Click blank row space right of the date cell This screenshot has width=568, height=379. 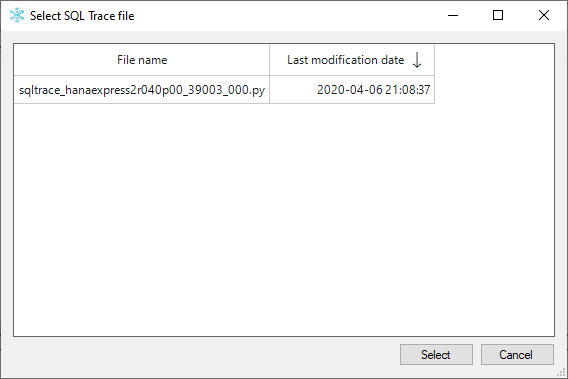pyautogui.click(x=494, y=89)
